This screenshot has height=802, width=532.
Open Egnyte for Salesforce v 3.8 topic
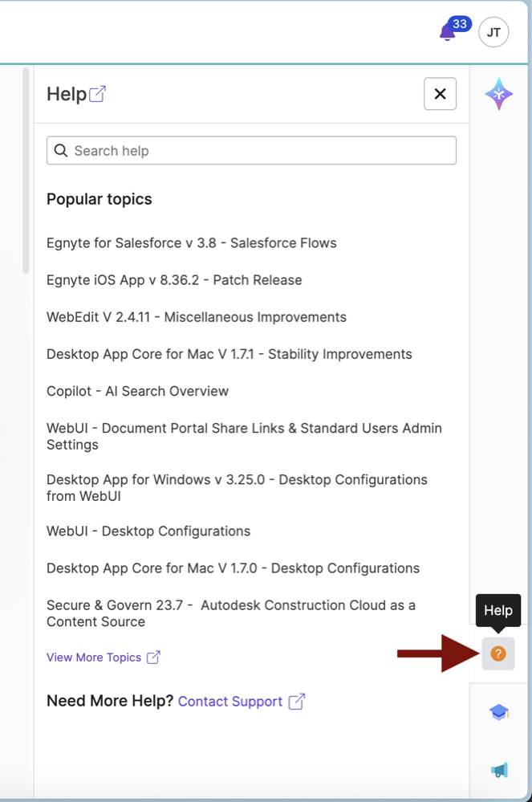pos(192,243)
